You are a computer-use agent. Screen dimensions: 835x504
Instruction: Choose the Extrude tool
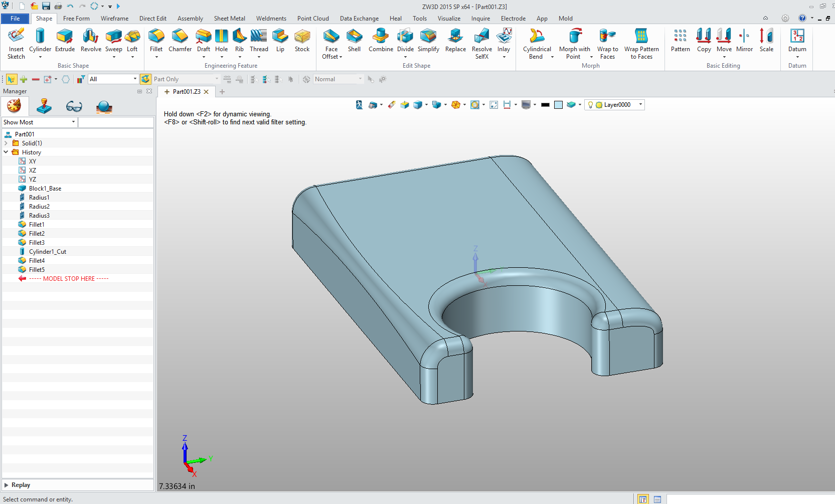pyautogui.click(x=65, y=40)
